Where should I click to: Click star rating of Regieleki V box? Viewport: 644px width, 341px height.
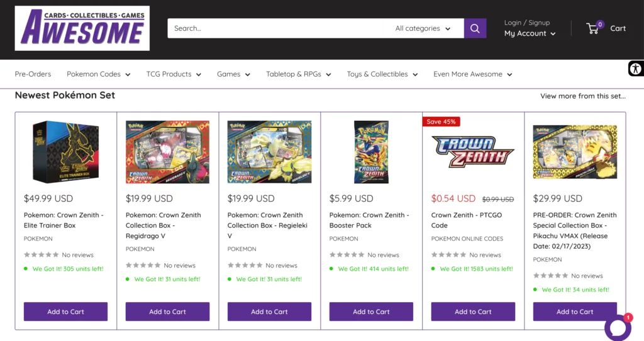point(245,266)
